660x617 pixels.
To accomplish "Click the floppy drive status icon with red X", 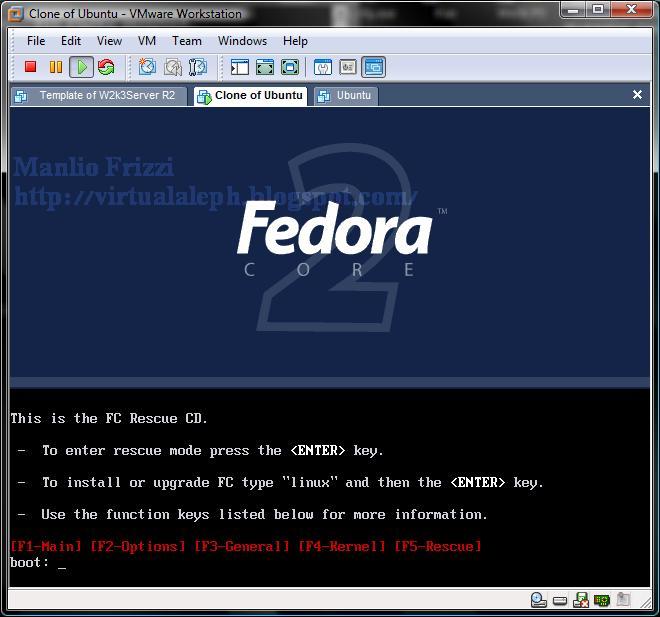I will coord(581,600).
